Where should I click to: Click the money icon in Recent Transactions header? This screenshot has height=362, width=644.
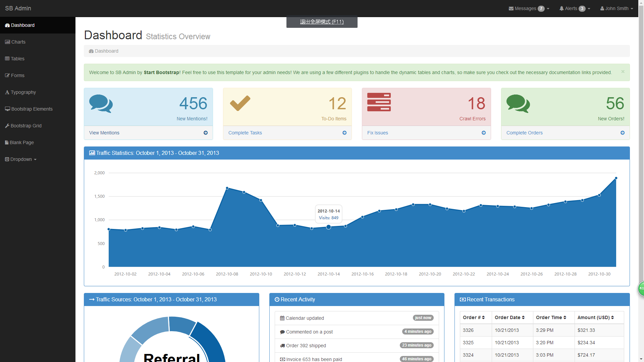tap(463, 299)
